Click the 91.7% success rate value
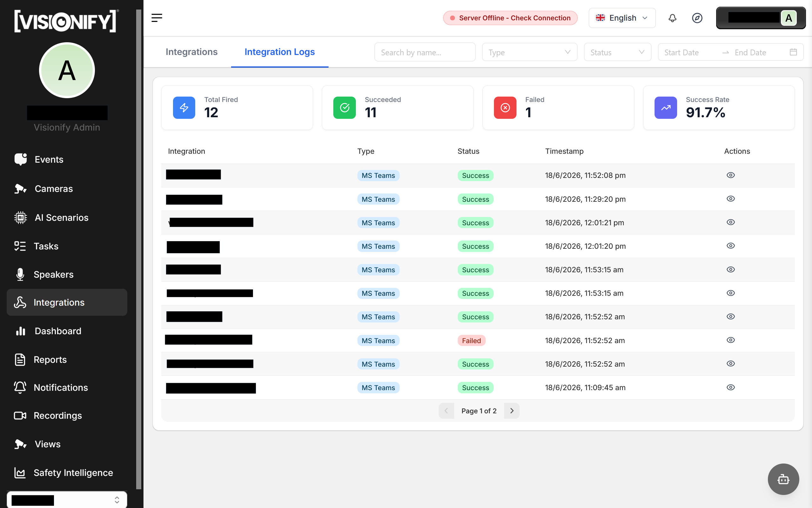Screen dimensions: 812x508 (x=705, y=112)
